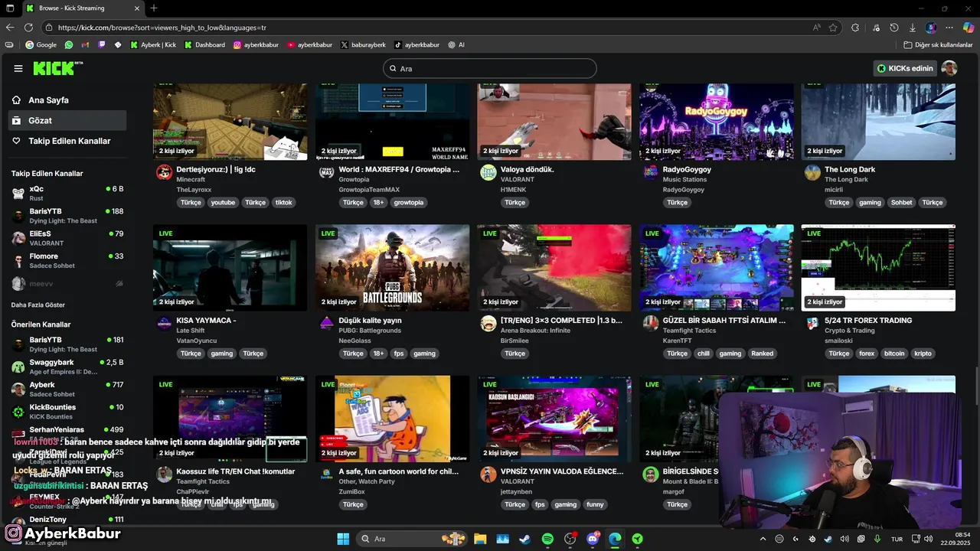
Task: Open File Explorer from taskbar
Action: coord(480,539)
